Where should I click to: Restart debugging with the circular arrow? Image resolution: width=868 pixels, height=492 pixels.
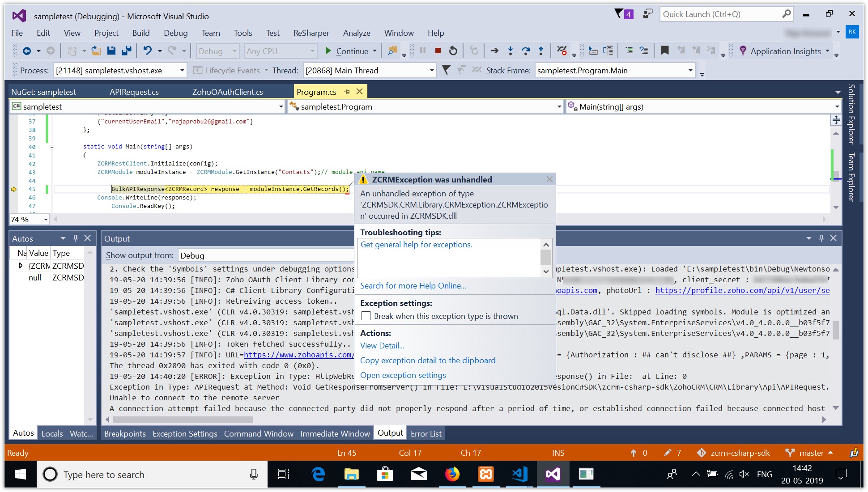coord(453,51)
